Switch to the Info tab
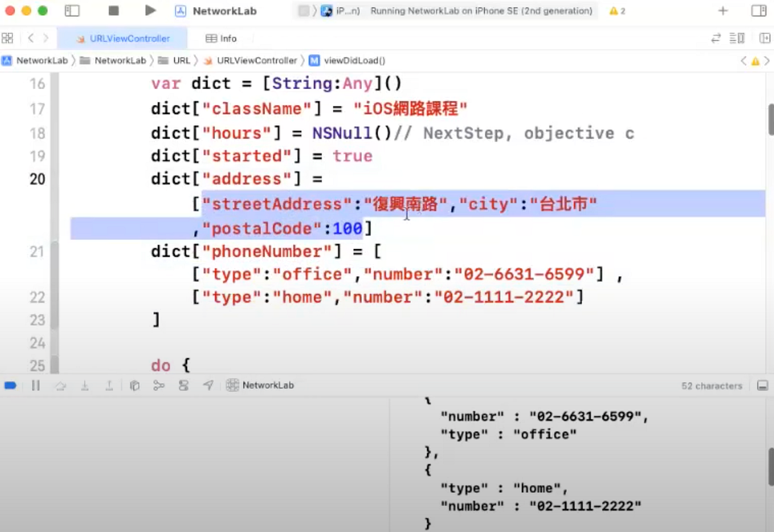774x532 pixels. (x=221, y=39)
